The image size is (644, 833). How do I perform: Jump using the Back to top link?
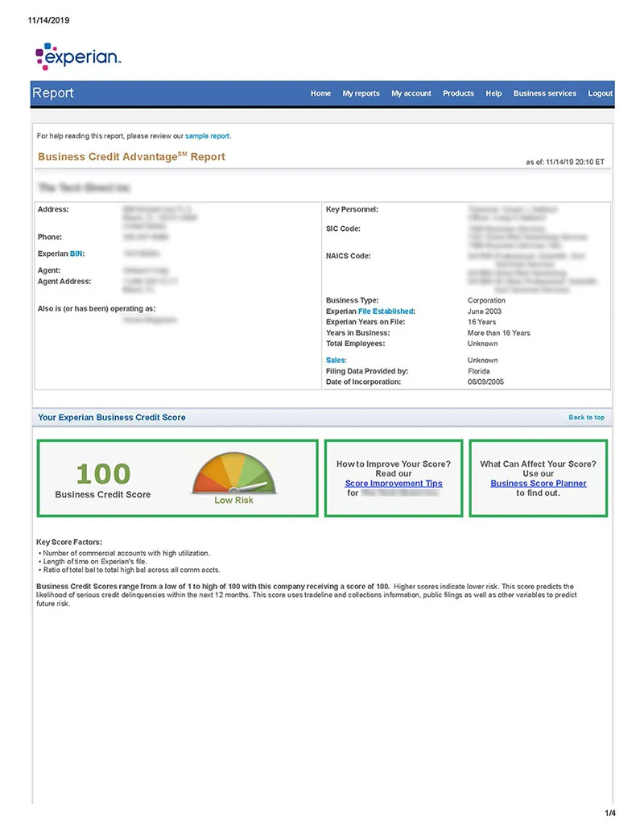click(x=586, y=418)
